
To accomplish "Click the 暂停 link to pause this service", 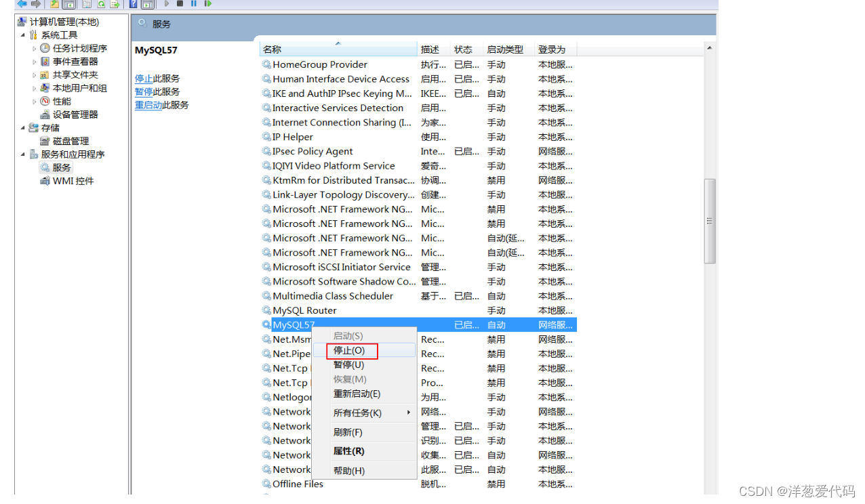I will 144,91.
